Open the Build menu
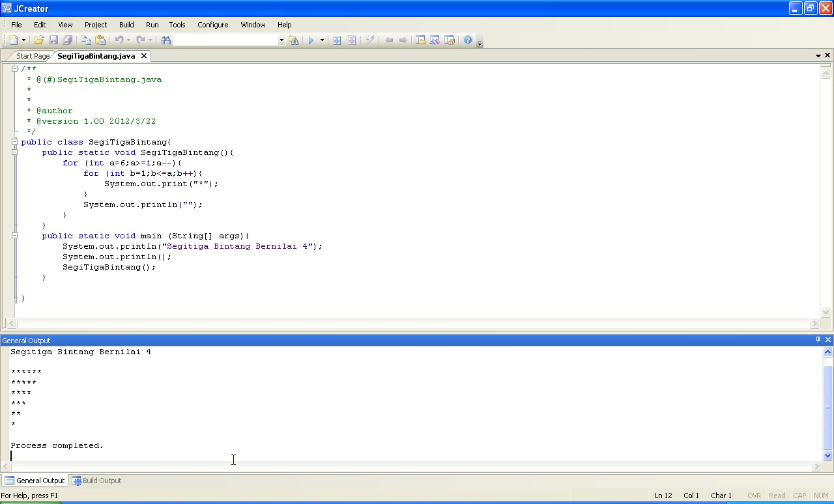Viewport: 834px width, 504px height. 126,25
